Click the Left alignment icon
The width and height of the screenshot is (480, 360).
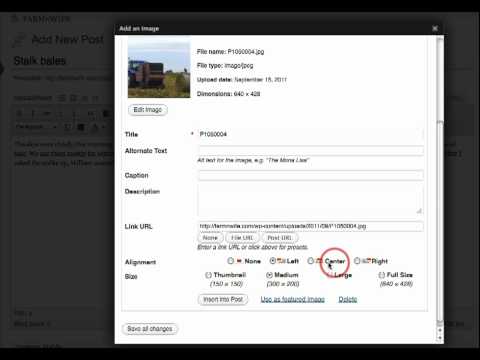(281, 261)
